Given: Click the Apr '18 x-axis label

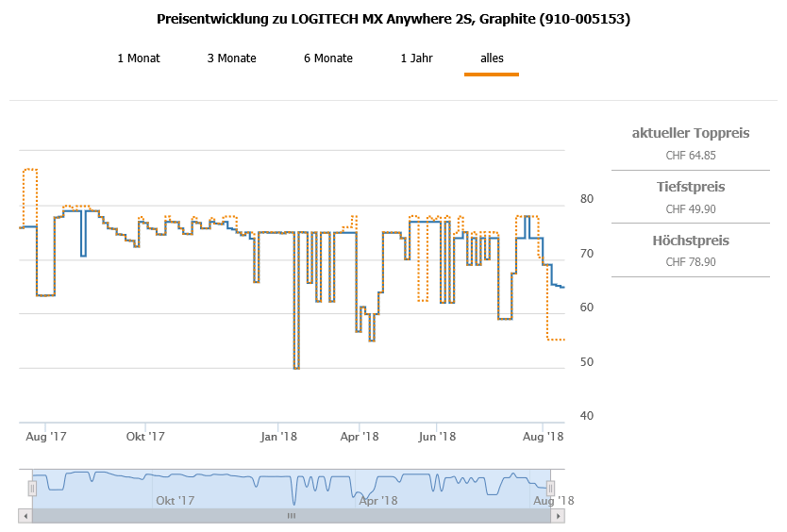Looking at the screenshot, I should pos(359,437).
